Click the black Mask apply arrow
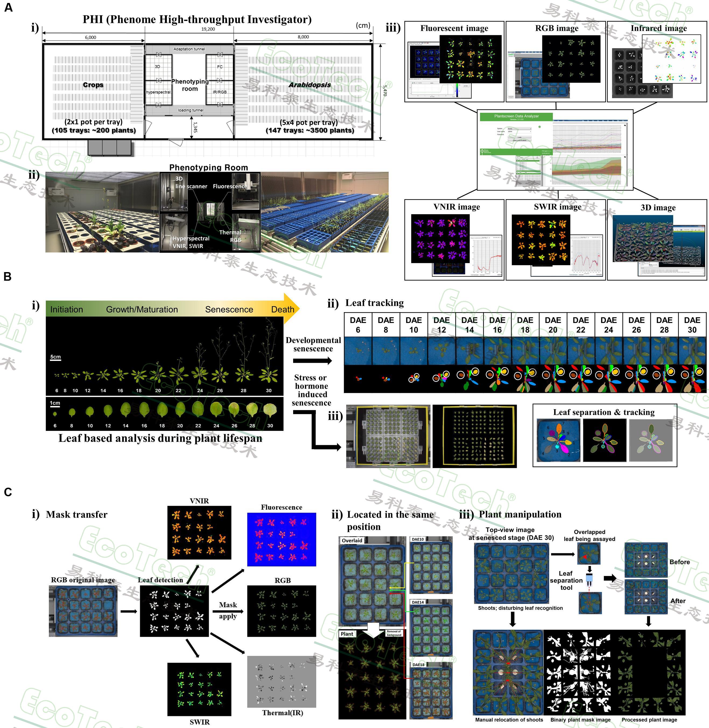 click(x=227, y=611)
